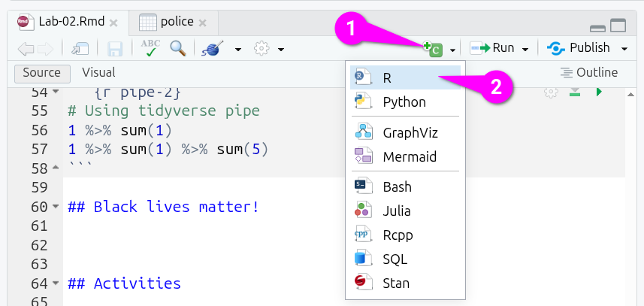Click the save document floppy icon
This screenshot has width=644, height=306.
(115, 49)
